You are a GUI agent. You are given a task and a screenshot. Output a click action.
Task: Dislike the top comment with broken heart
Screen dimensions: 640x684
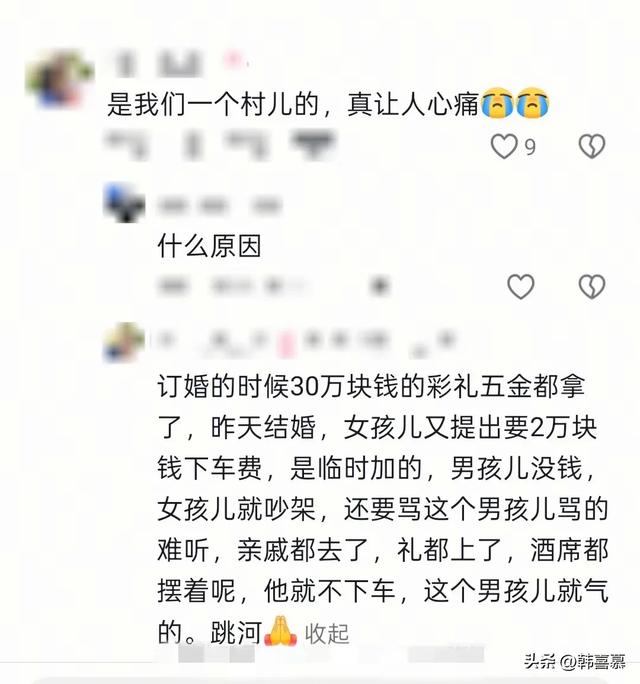point(592,146)
